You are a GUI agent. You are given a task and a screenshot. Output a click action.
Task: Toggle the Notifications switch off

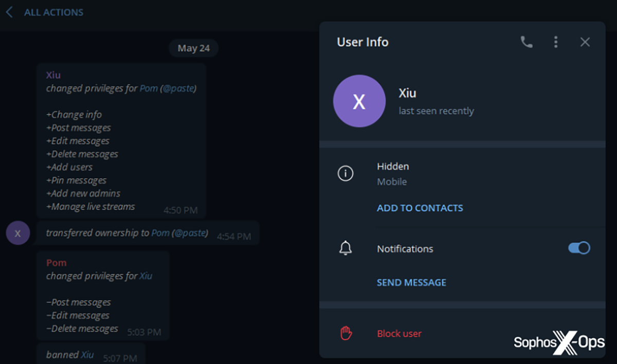579,248
